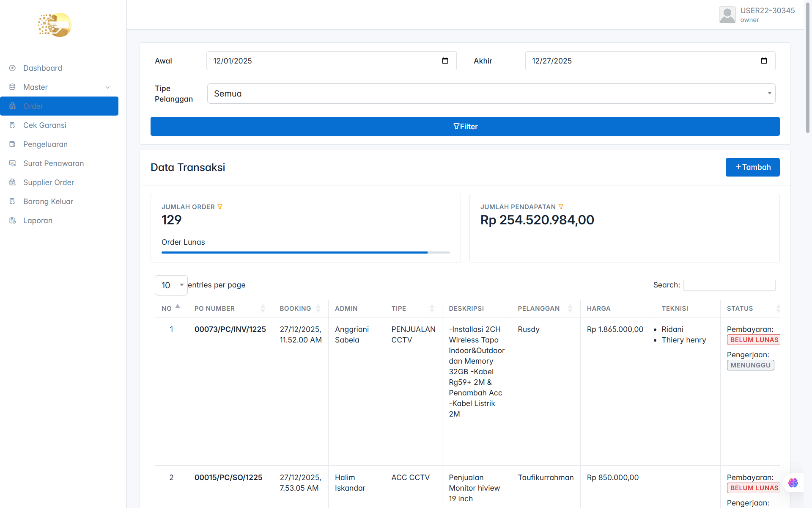Select the Order menu item
Viewport: 812px width, 508px height.
[34, 106]
